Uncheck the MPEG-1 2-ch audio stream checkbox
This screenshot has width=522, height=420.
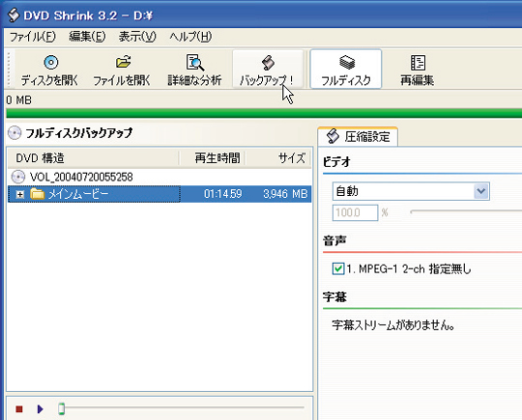pyautogui.click(x=338, y=268)
